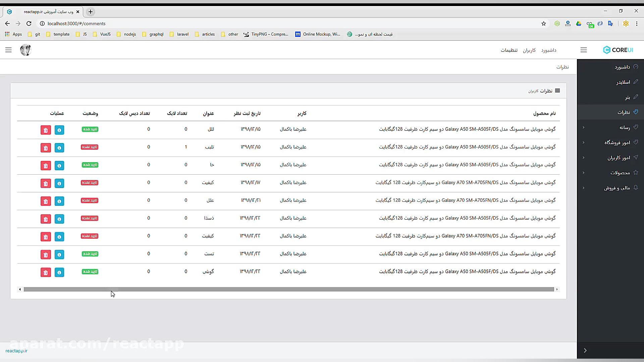Delete the first comment titled للل
The image size is (644, 362).
point(46,130)
